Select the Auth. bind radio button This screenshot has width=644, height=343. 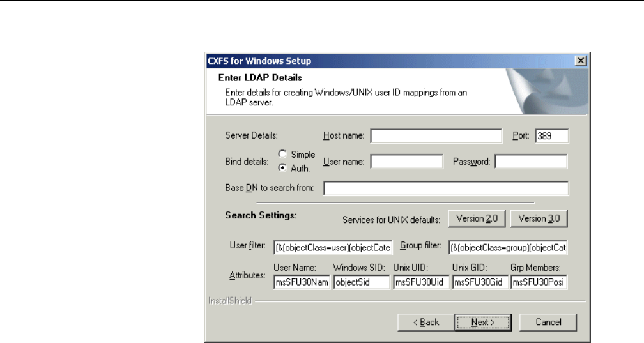click(x=282, y=168)
